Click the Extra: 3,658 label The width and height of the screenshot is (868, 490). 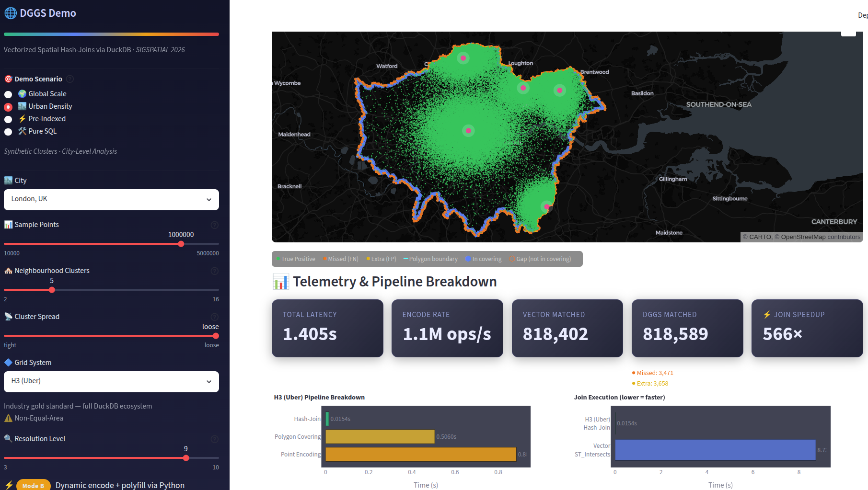pyautogui.click(x=650, y=384)
